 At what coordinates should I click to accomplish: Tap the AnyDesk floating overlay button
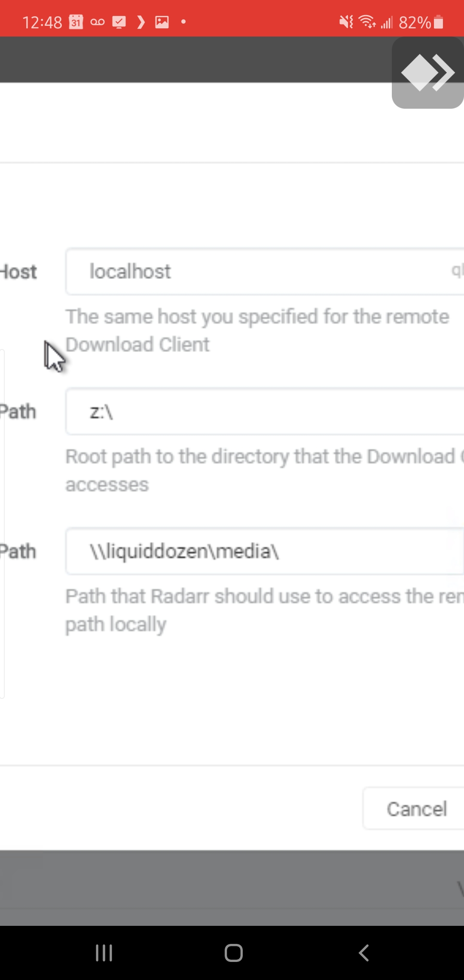click(427, 73)
